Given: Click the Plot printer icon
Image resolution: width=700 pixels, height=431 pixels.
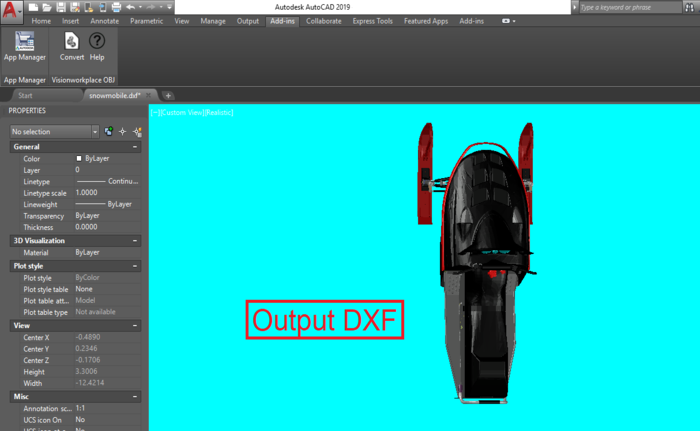Looking at the screenshot, I should pyautogui.click(x=117, y=7).
